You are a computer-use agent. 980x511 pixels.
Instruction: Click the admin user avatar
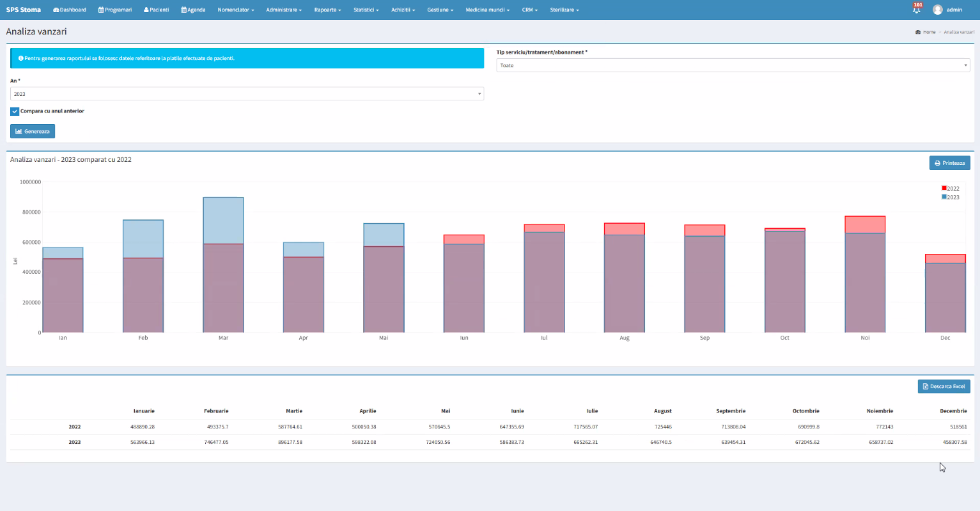pos(937,10)
